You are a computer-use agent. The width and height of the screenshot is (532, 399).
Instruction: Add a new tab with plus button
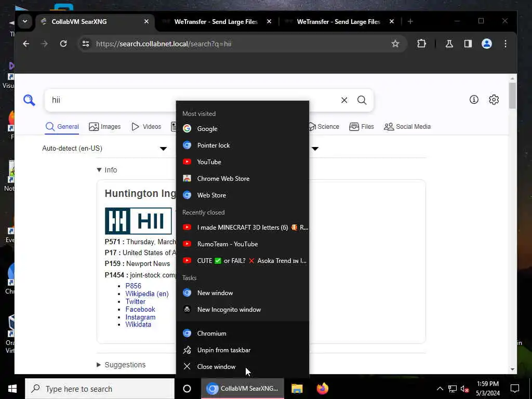pos(410,21)
